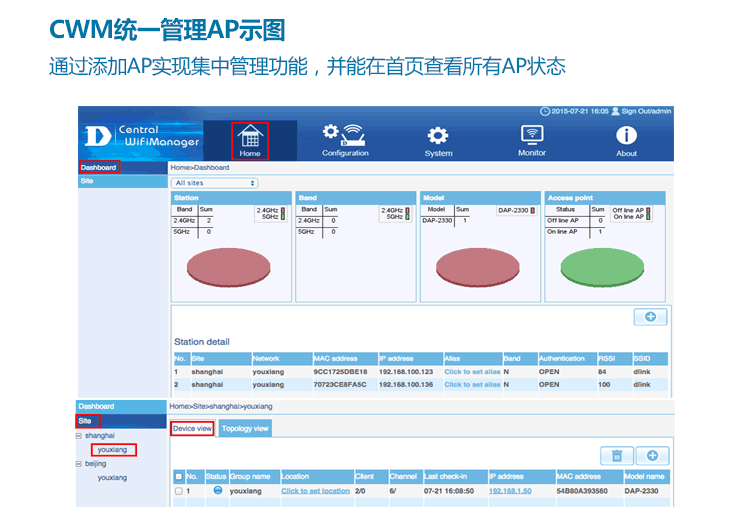Click alias link for MAC 9CC1725DBE18

coord(472,372)
